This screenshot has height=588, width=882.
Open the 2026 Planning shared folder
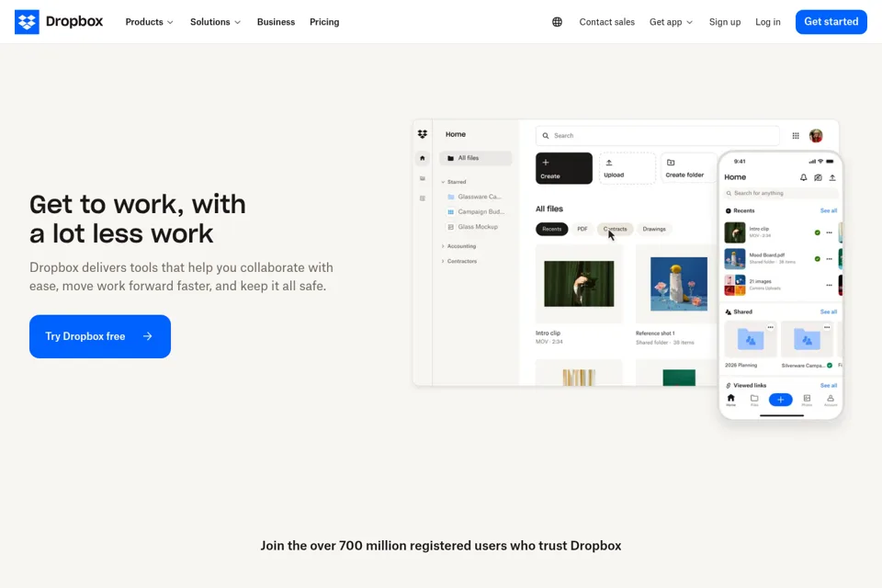pyautogui.click(x=751, y=339)
